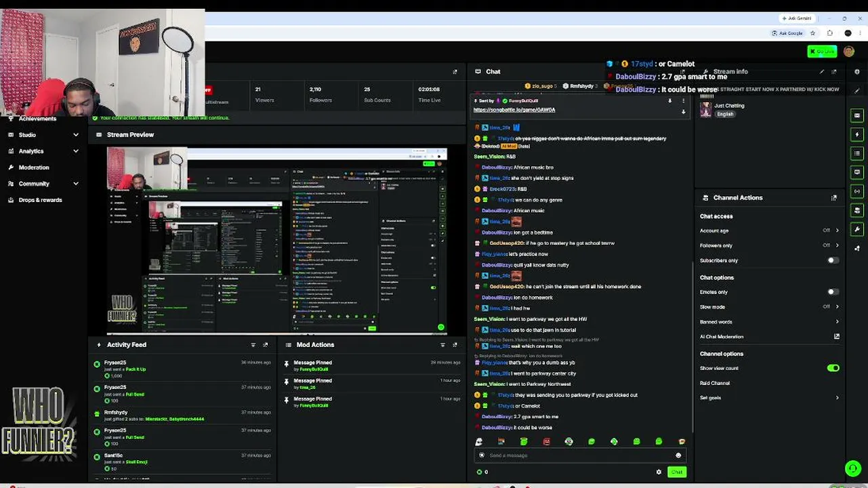
Task: Select Message Pinned 29 minutes ago entry
Action: click(373, 365)
